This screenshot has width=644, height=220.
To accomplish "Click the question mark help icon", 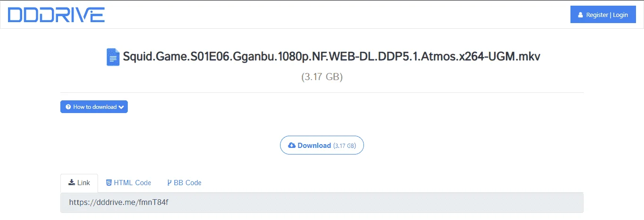I will click(x=68, y=107).
